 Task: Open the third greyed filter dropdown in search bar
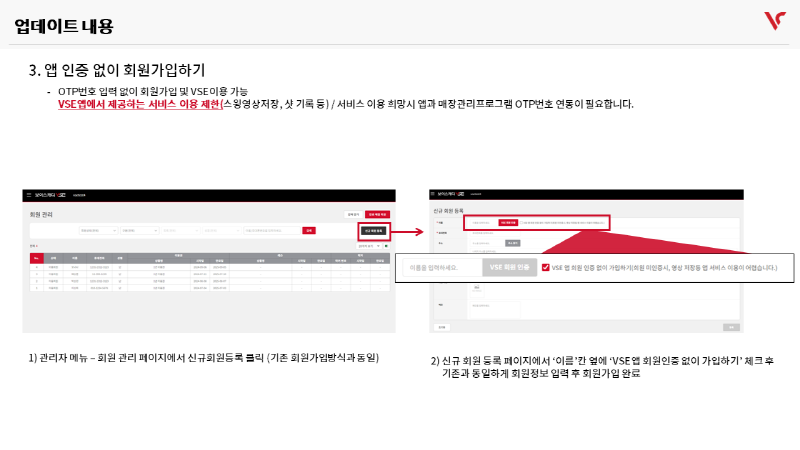pyautogui.click(x=181, y=231)
